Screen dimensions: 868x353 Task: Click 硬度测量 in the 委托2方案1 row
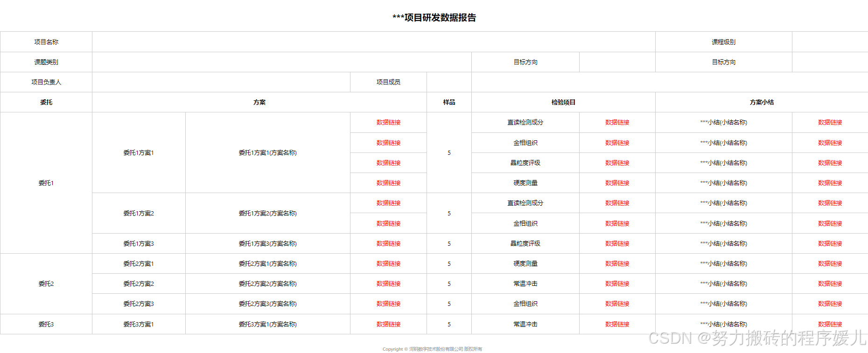pyautogui.click(x=525, y=263)
